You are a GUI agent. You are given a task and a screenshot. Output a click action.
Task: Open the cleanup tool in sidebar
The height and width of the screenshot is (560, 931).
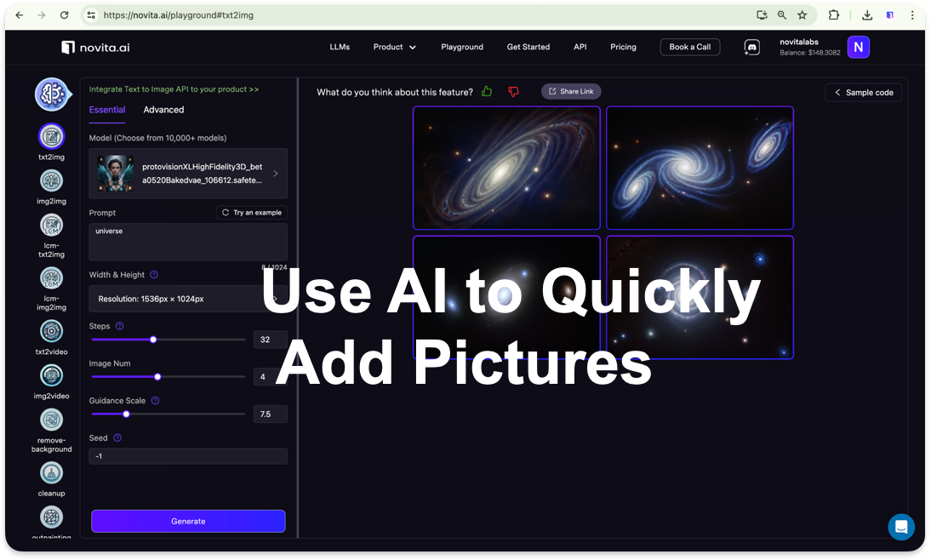click(52, 473)
